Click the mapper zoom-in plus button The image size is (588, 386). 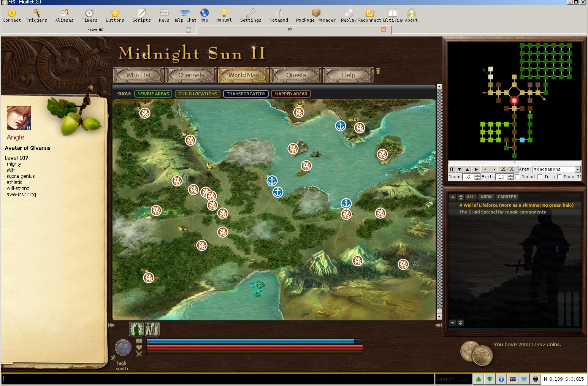pyautogui.click(x=485, y=169)
